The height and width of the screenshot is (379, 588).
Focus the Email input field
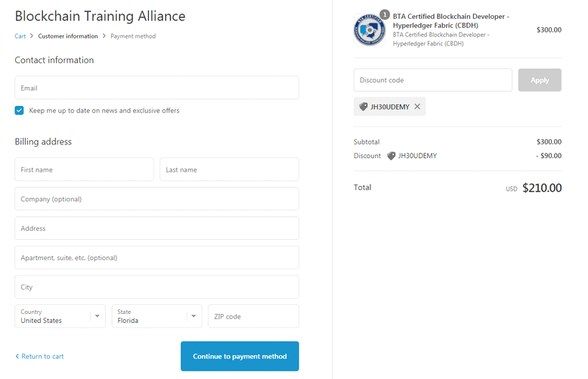tap(156, 88)
